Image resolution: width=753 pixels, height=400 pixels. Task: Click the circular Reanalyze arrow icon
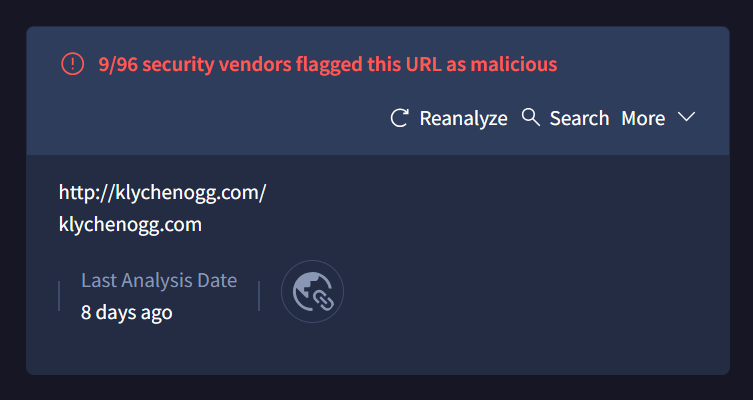pos(400,118)
